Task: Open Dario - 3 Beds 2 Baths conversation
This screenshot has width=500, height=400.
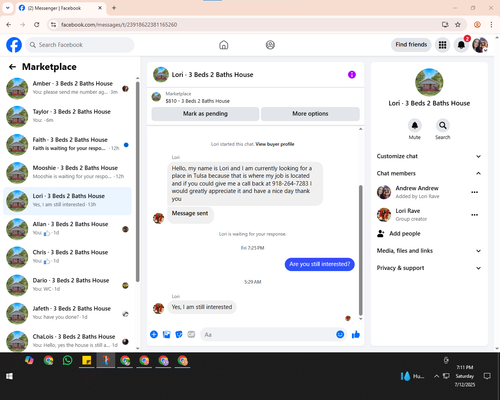Action: point(67,285)
